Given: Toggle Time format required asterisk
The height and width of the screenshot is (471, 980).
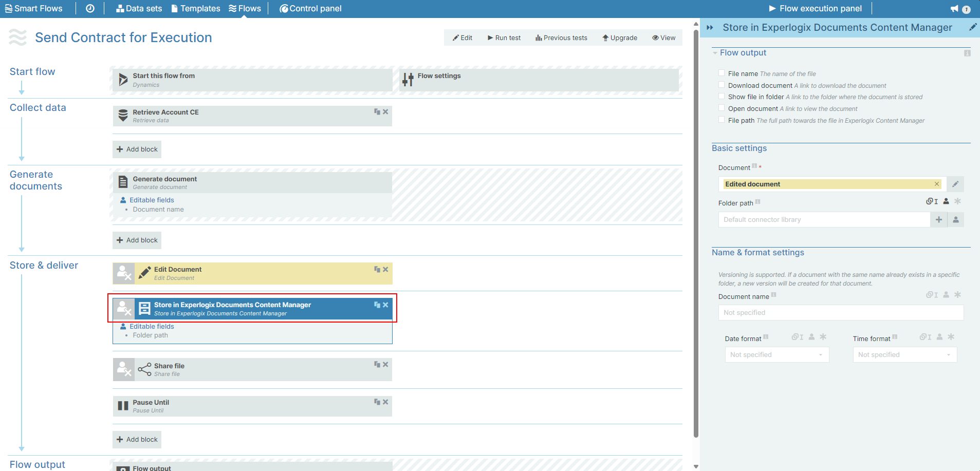Looking at the screenshot, I should (x=951, y=337).
